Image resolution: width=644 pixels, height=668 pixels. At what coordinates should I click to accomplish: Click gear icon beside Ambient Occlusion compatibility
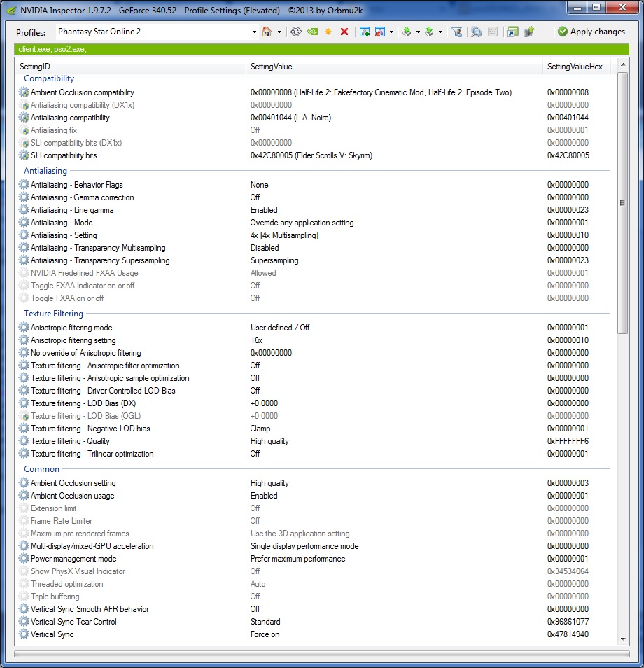coord(24,92)
